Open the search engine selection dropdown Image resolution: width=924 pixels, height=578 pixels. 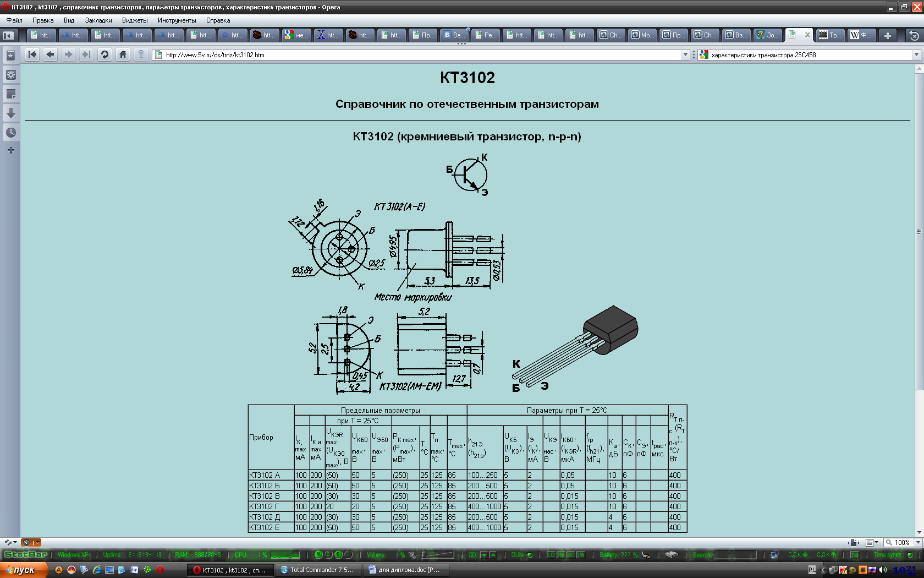916,54
